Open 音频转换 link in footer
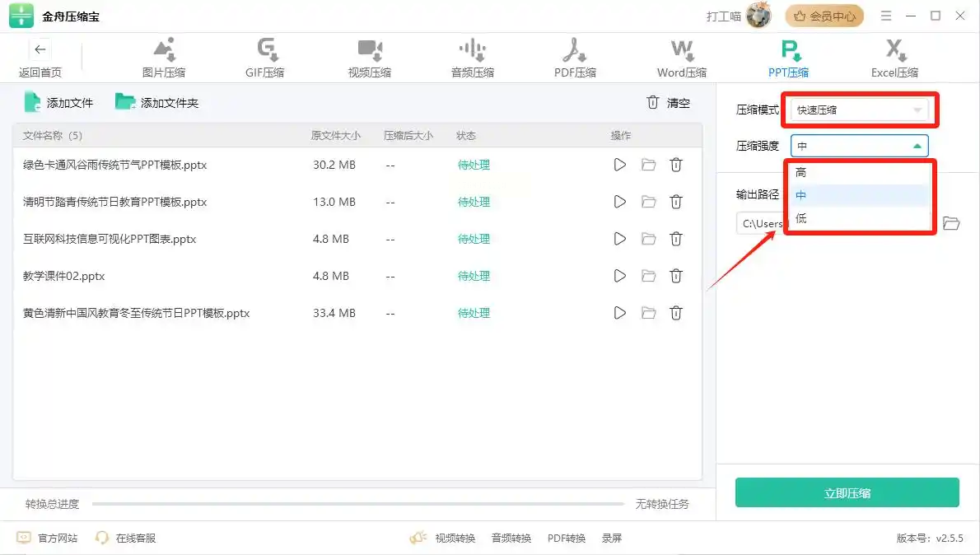The width and height of the screenshot is (980, 555). point(511,539)
